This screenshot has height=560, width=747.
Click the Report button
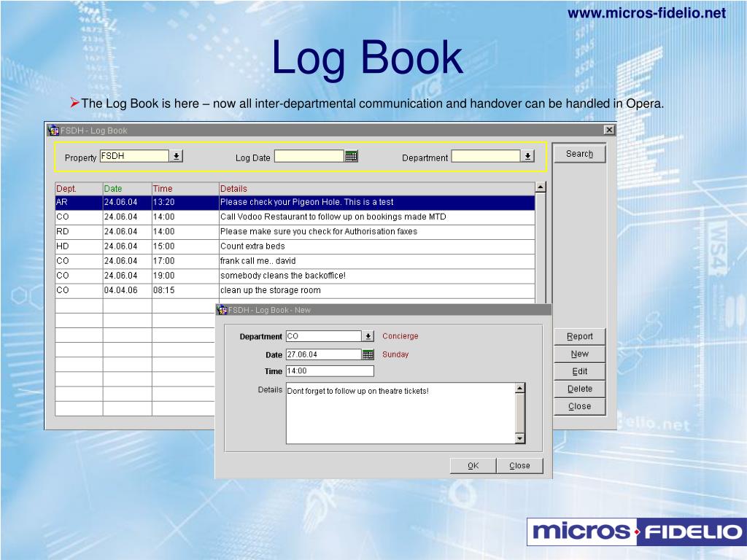579,336
